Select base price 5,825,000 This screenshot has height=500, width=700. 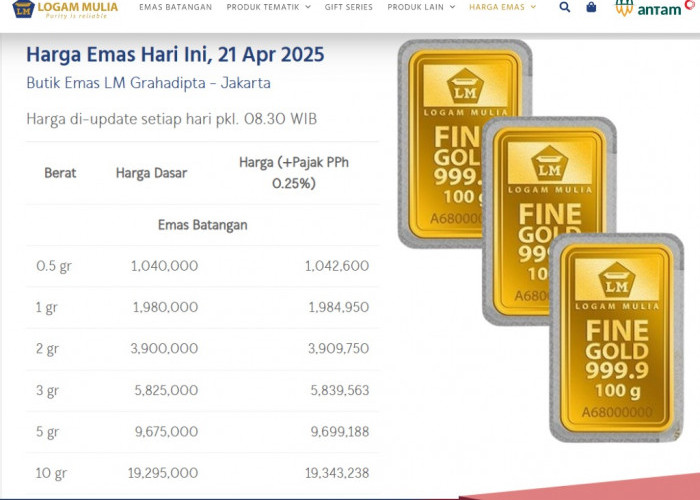(x=167, y=391)
